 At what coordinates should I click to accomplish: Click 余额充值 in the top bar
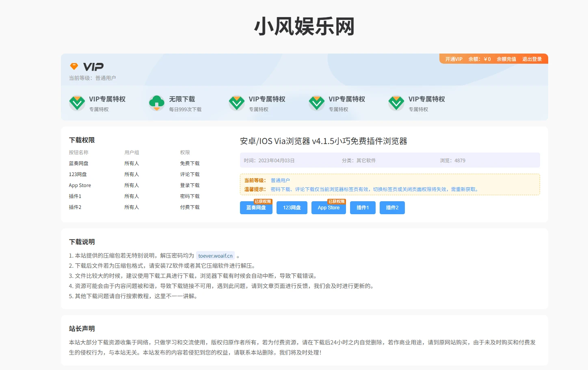[x=506, y=59]
